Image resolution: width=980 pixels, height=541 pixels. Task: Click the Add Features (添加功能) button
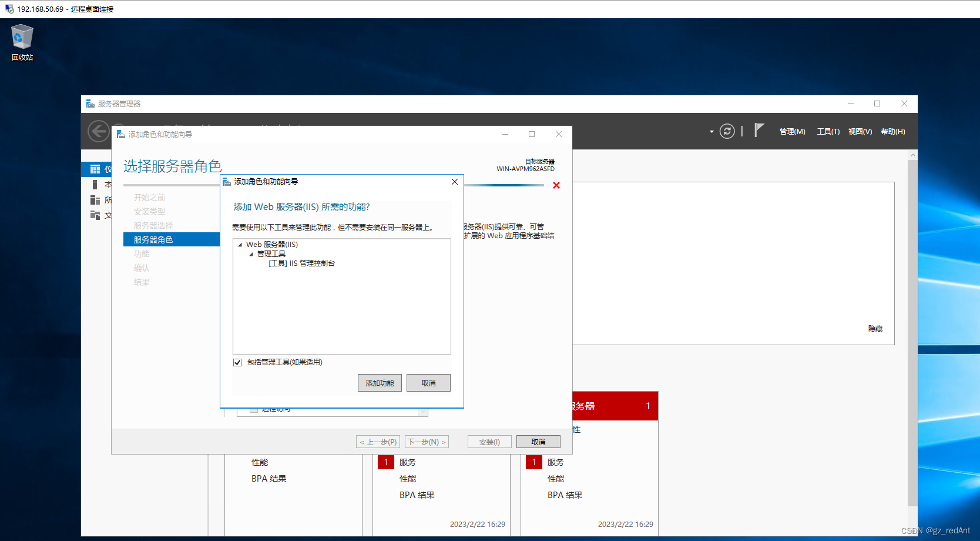(x=380, y=383)
